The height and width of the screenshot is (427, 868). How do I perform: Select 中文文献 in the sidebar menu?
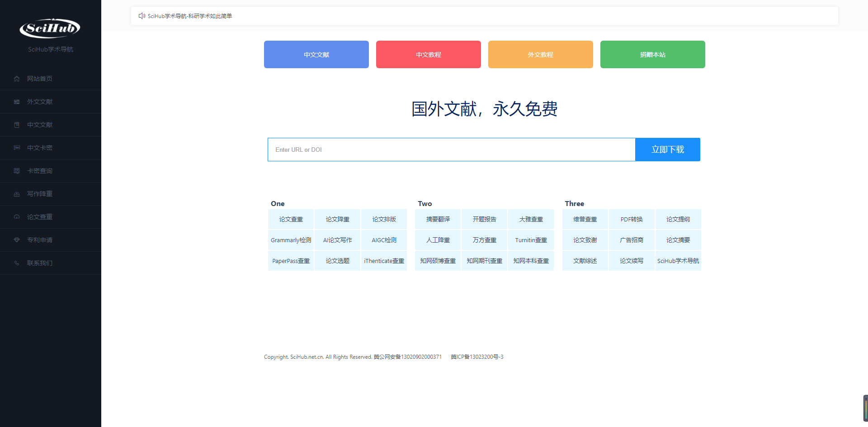pyautogui.click(x=51, y=125)
